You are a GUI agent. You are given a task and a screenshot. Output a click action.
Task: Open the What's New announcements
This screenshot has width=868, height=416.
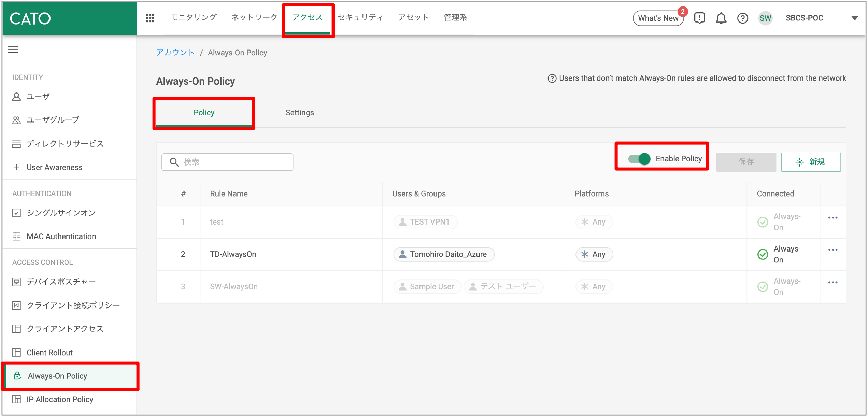658,18
